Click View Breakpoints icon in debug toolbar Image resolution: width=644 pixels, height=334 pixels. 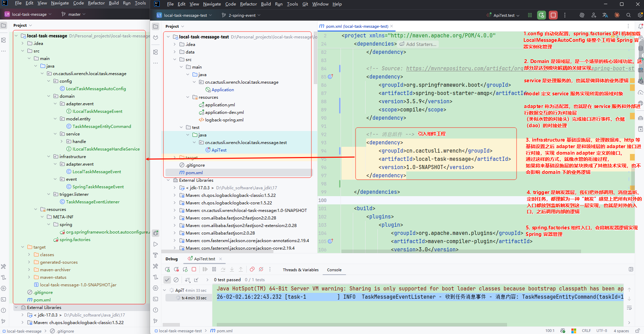[x=252, y=270]
